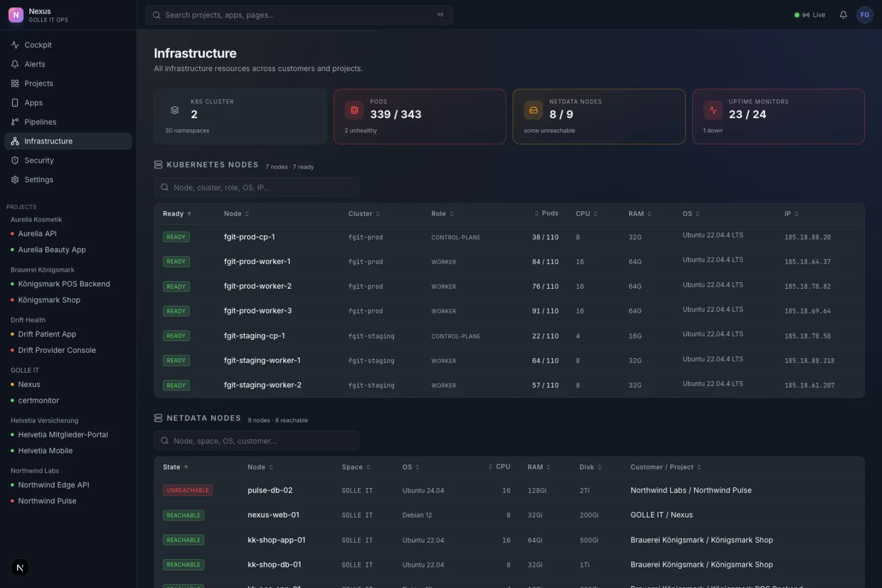The image size is (882, 588).
Task: Sort Kubernetes table by OS column
Action: tap(691, 214)
